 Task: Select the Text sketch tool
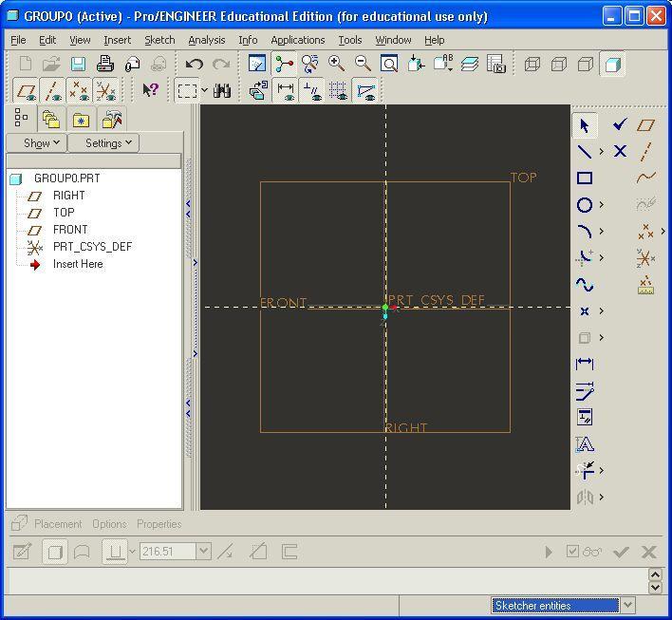click(585, 443)
